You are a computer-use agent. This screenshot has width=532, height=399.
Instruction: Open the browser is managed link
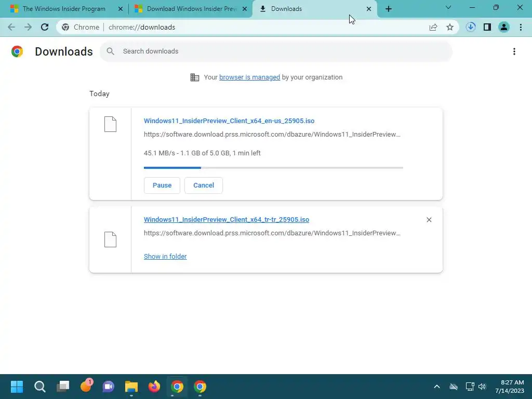point(250,77)
